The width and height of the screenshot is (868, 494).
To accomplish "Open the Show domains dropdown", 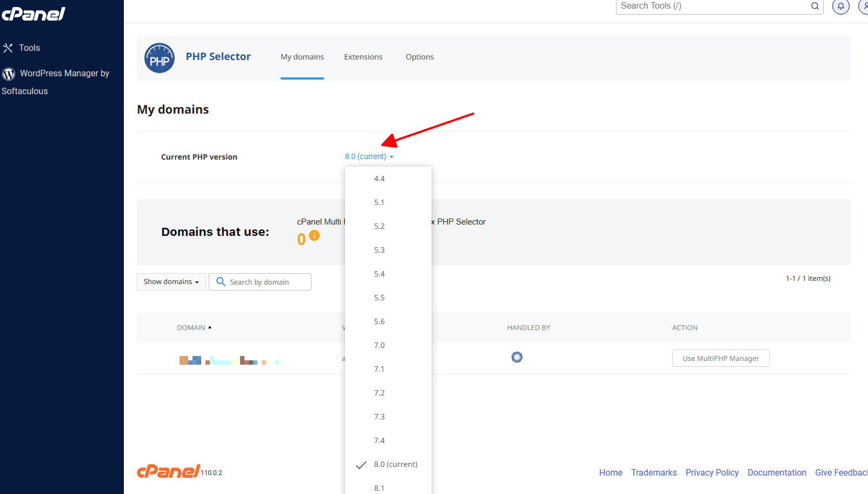I will [x=171, y=282].
